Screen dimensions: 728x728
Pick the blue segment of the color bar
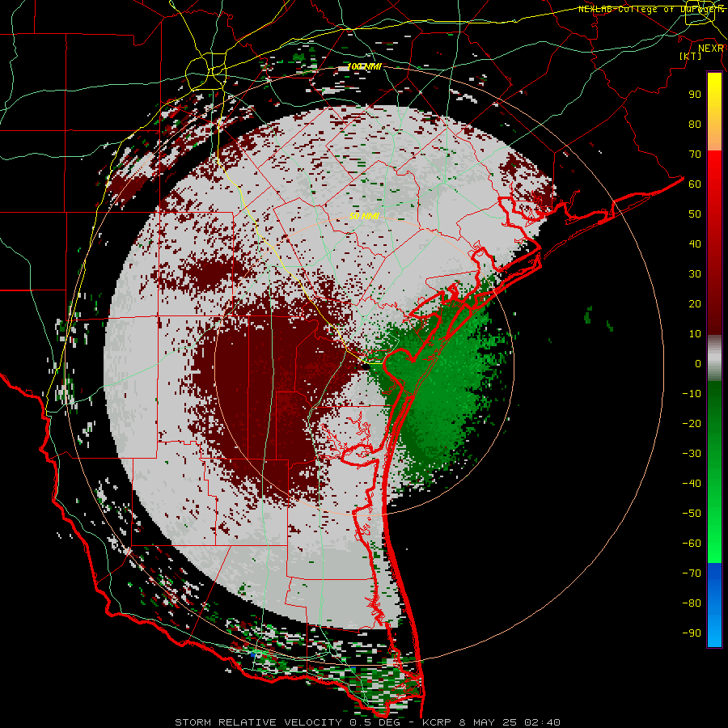point(714,604)
